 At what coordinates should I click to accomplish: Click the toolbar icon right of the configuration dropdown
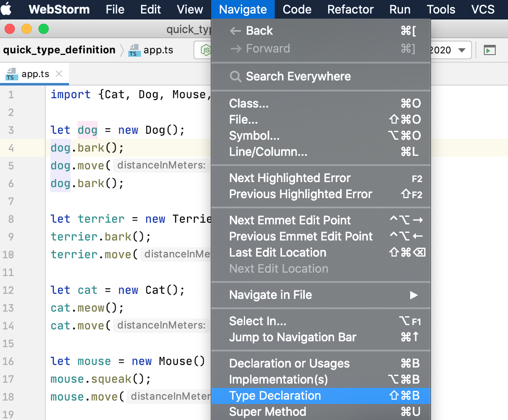click(489, 50)
